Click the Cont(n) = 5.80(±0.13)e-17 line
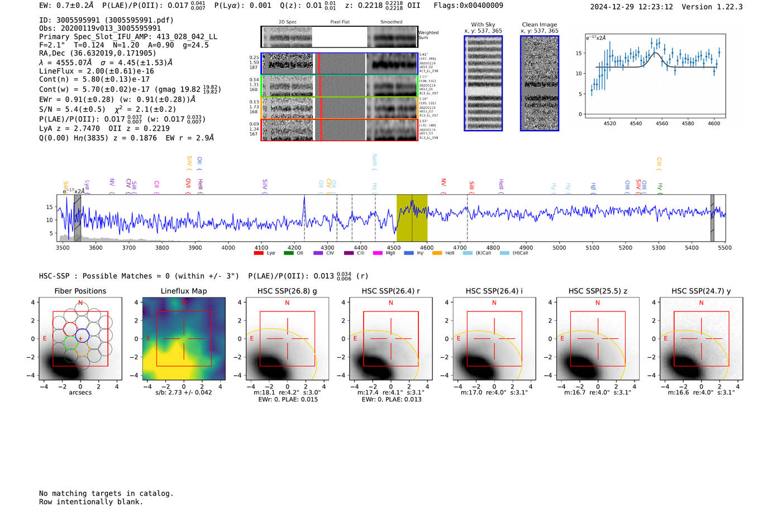 pos(94,79)
